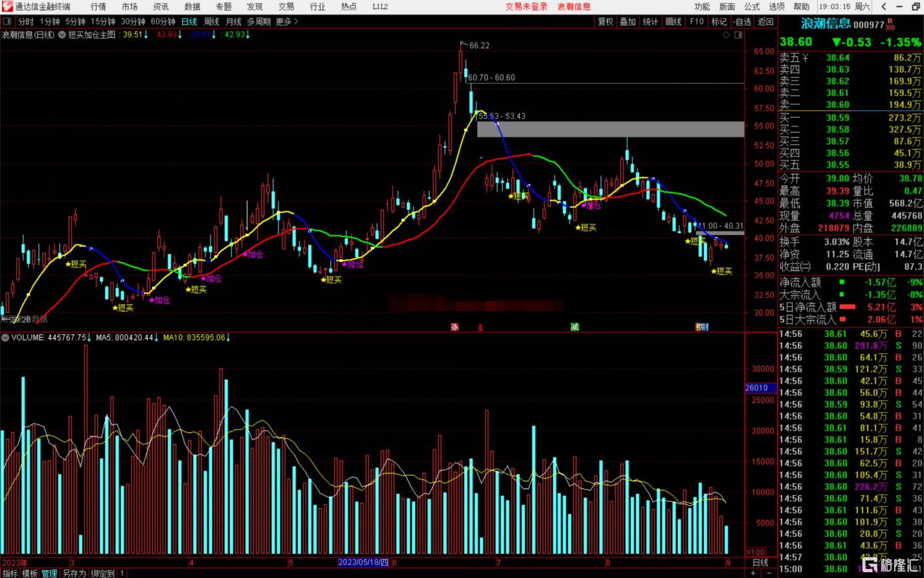
Task: Click 交易未登录 login link
Action: (x=526, y=6)
